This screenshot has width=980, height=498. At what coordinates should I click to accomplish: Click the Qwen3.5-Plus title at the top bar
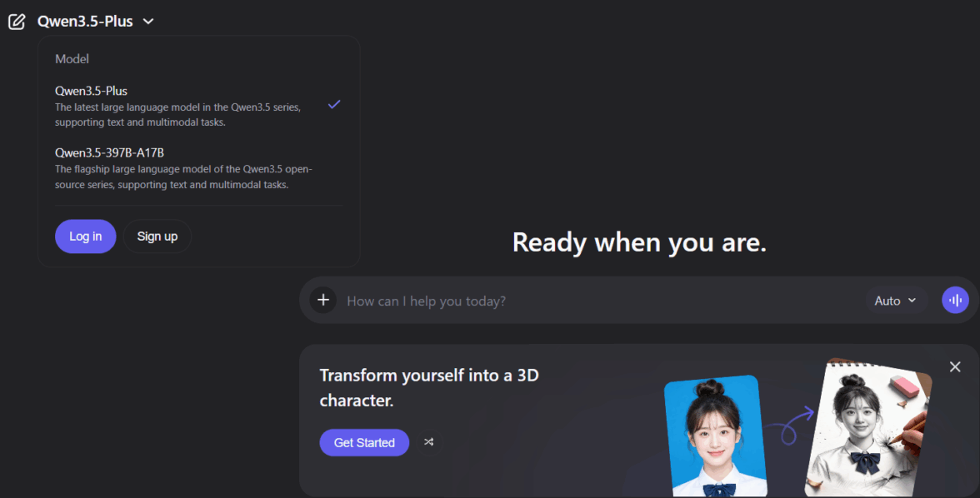point(85,22)
